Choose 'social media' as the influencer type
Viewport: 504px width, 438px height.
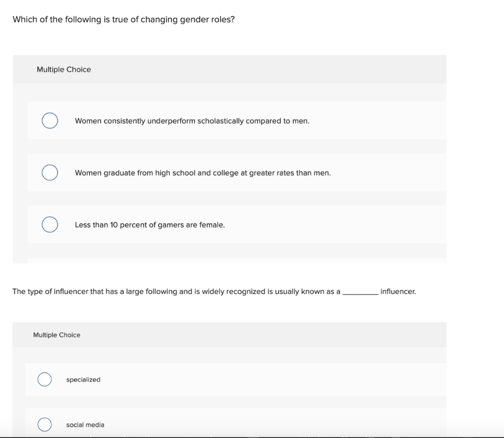click(44, 424)
